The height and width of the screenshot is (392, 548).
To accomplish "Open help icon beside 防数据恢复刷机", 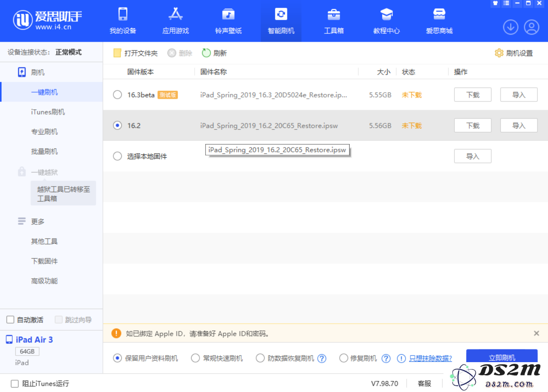I will pyautogui.click(x=322, y=358).
